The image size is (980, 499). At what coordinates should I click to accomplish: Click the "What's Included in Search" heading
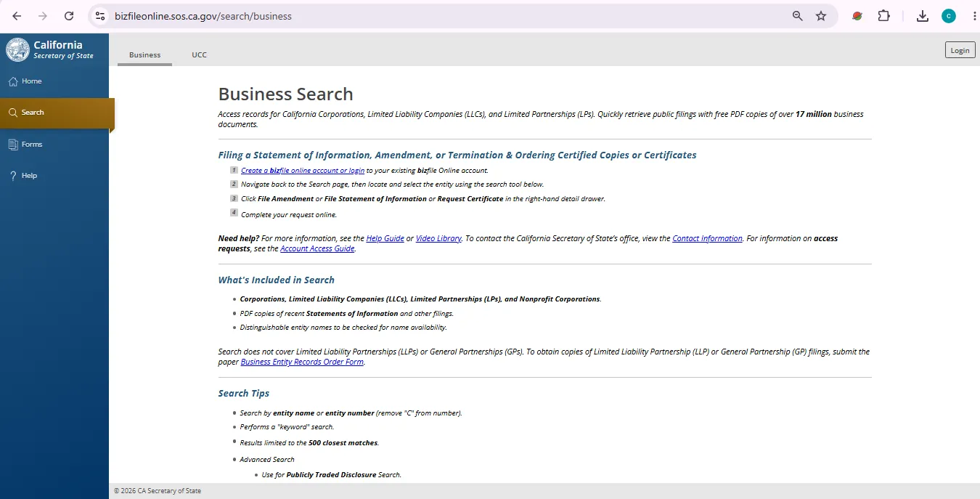(x=277, y=280)
